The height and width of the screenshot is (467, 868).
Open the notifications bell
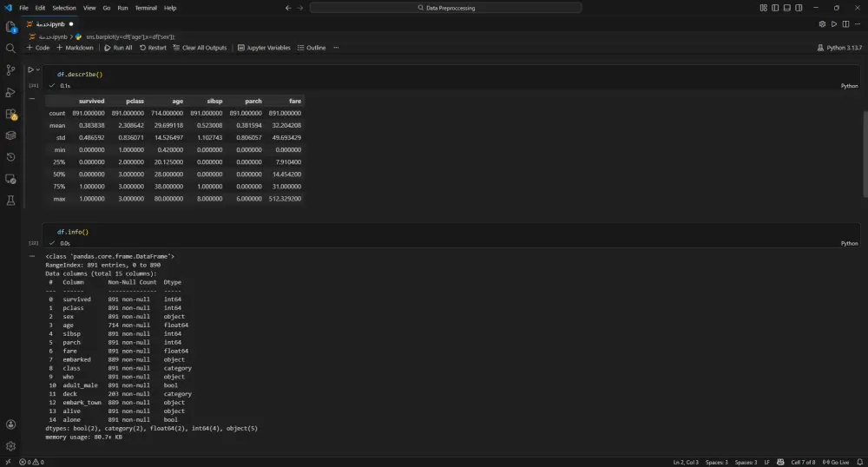[x=859, y=462]
